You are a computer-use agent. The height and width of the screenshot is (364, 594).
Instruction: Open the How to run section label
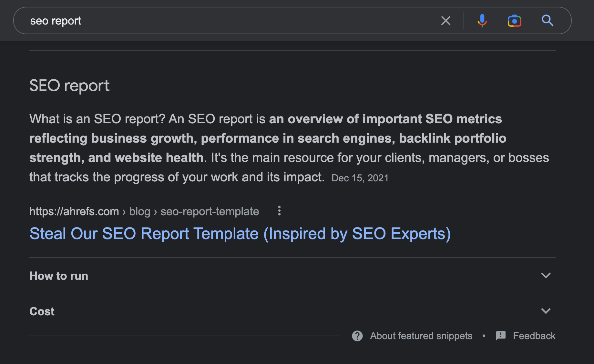pyautogui.click(x=59, y=276)
